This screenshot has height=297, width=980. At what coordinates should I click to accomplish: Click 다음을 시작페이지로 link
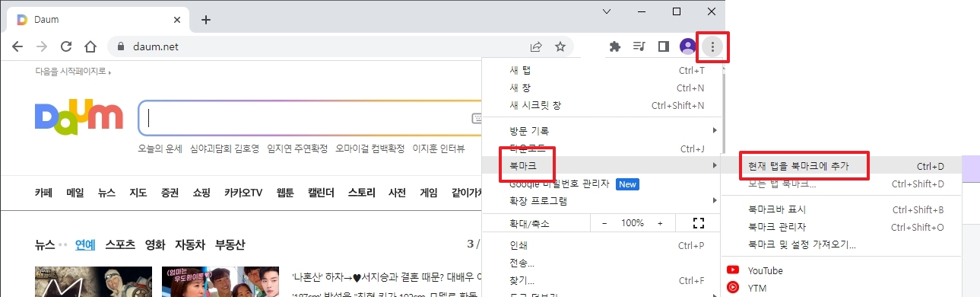pyautogui.click(x=72, y=72)
